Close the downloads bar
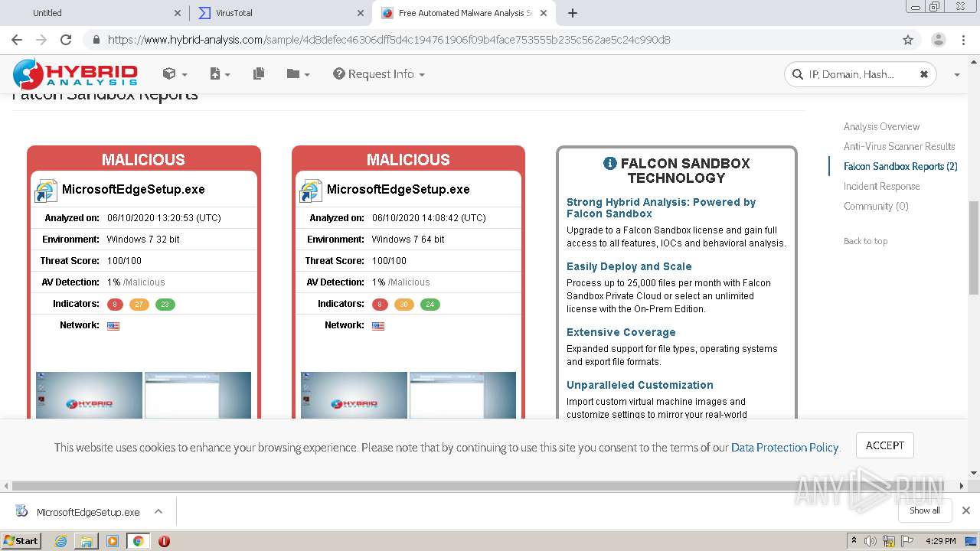Screen dimensions: 980x551 point(966,510)
